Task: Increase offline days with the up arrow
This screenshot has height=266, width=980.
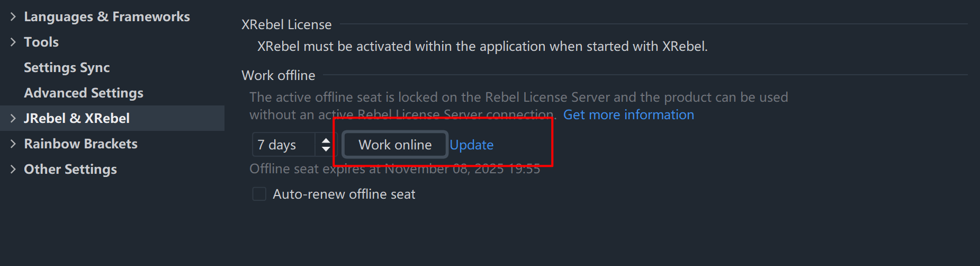Action: coord(326,140)
